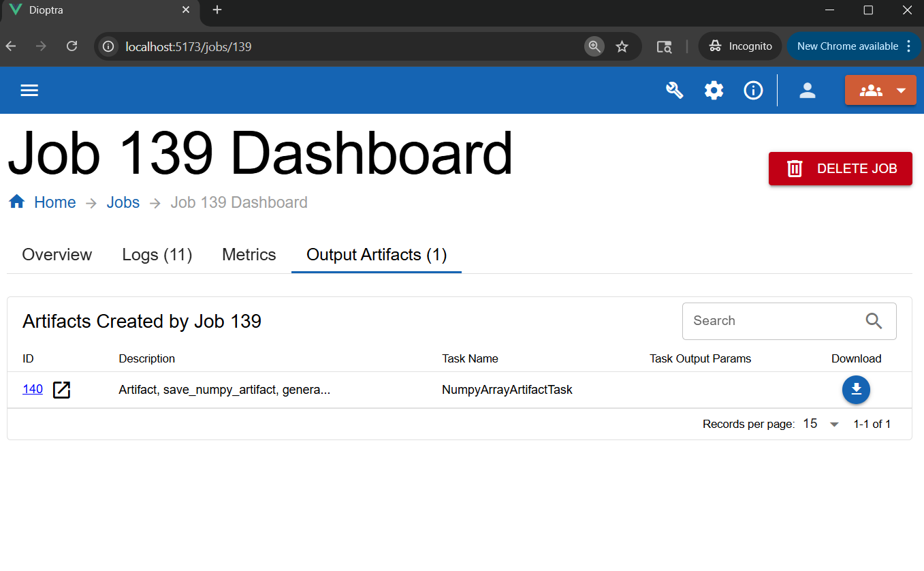Open artifact 140 in new window icon
This screenshot has height=571, width=924.
62,390
